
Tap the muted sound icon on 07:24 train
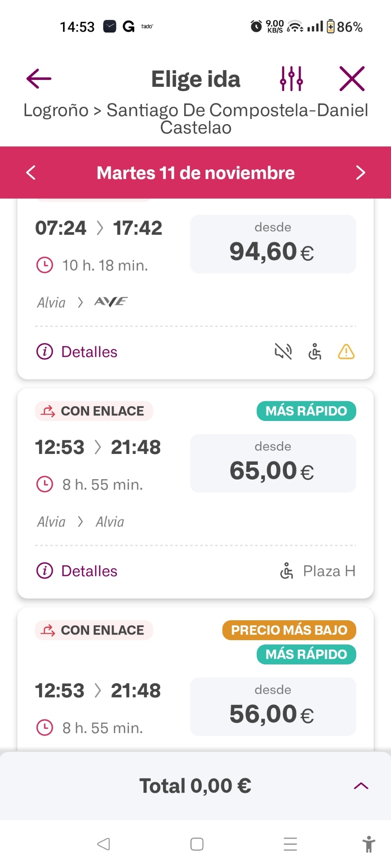tap(283, 352)
